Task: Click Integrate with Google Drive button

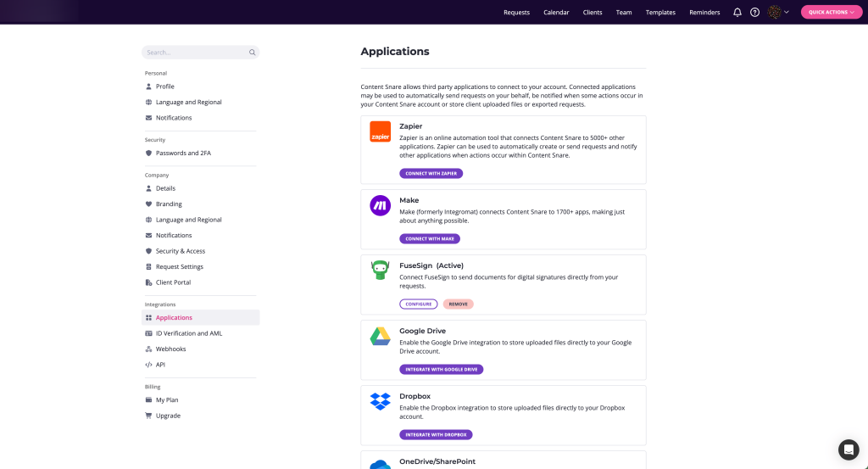Action: [441, 369]
